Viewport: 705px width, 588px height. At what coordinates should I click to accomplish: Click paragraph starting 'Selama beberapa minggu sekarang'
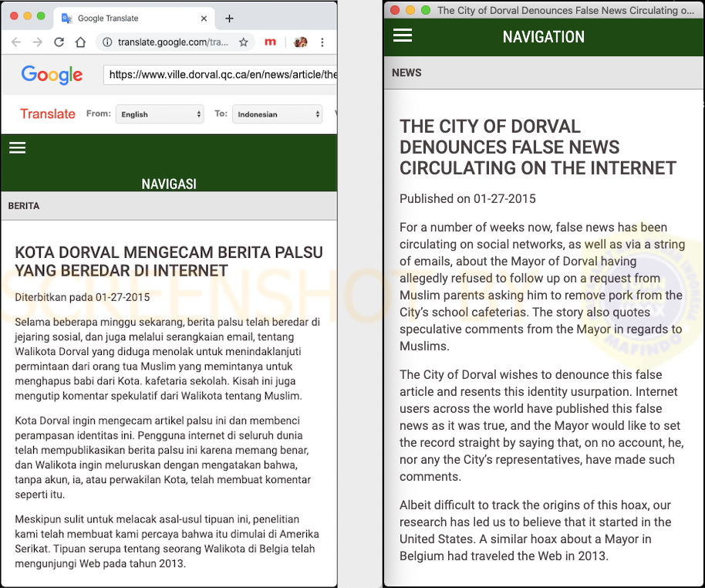click(167, 359)
